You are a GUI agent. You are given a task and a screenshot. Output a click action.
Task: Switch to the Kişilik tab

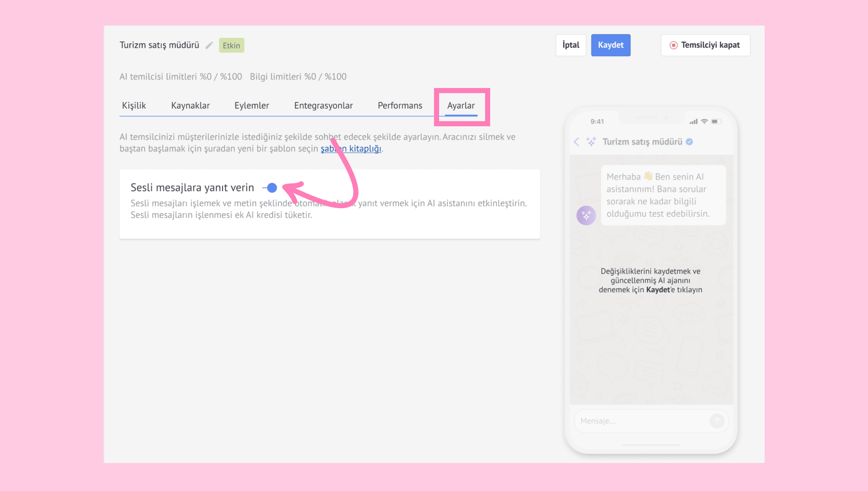click(134, 106)
